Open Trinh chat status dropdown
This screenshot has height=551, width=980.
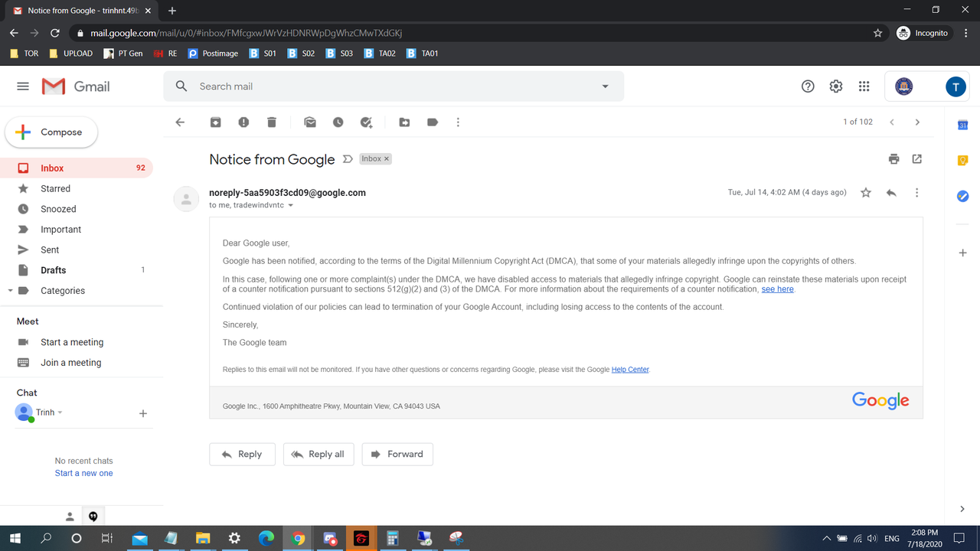pos(60,412)
